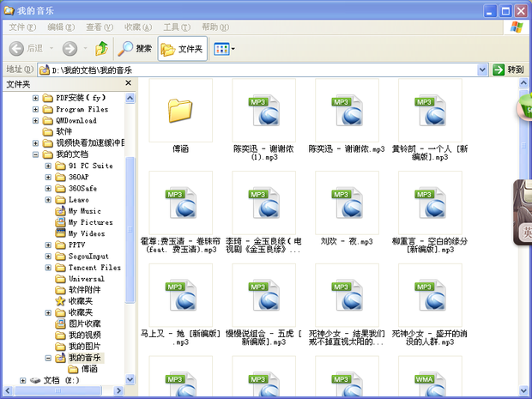Viewport: 532px width, 399px height.
Task: Close the 文件夹 folders pane with X
Action: coord(128,83)
